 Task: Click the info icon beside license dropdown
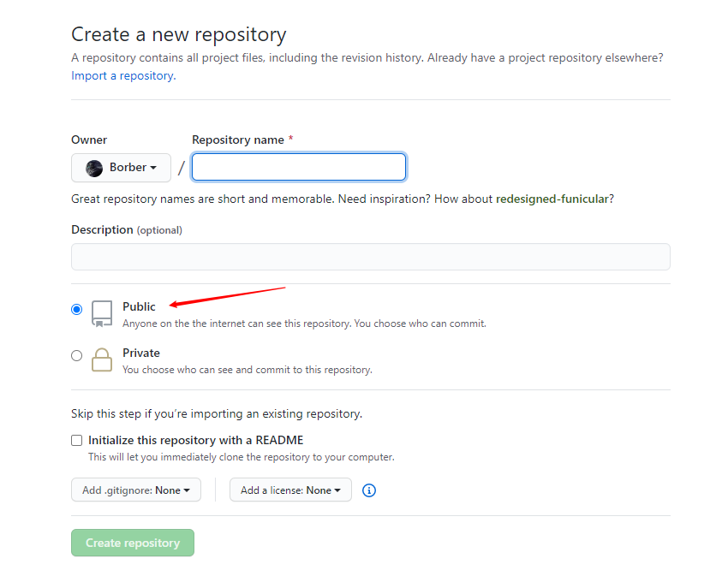369,490
